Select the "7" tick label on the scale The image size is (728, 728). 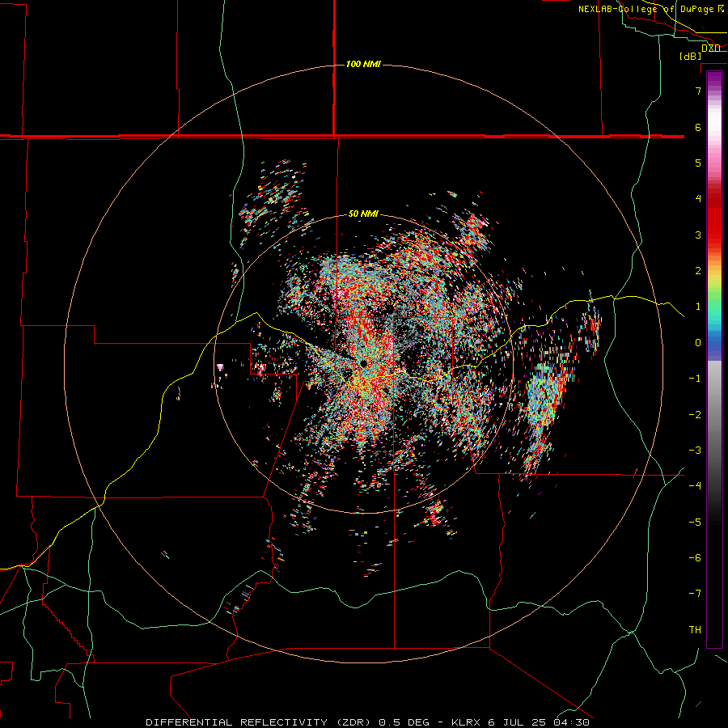pos(698,91)
